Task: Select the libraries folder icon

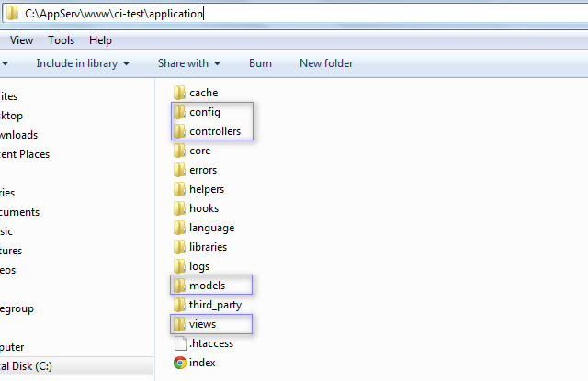Action: (x=179, y=247)
